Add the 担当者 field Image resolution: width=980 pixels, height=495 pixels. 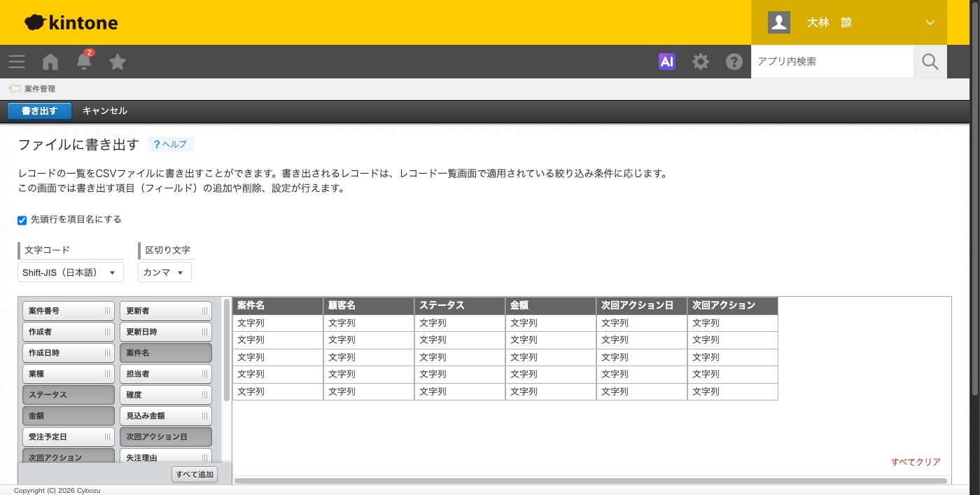(x=166, y=374)
